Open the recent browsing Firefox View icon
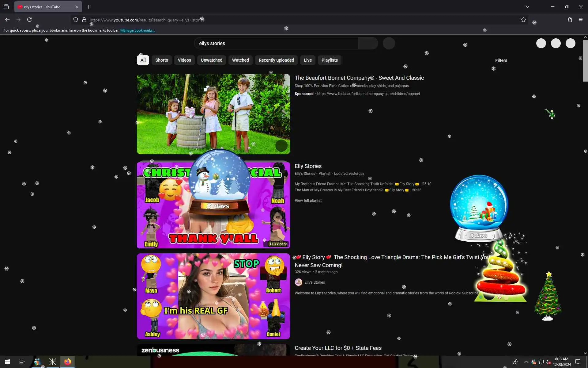The height and width of the screenshot is (368, 588). click(x=6, y=7)
